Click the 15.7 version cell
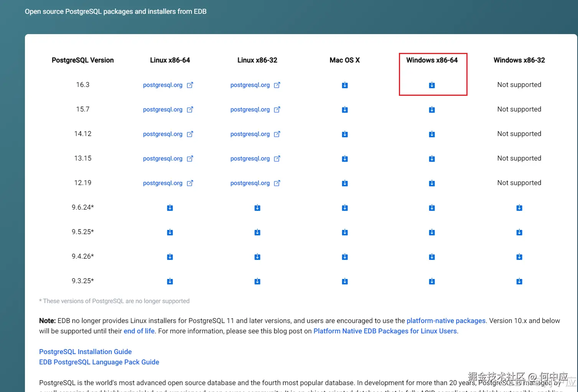The image size is (578, 392). pyautogui.click(x=83, y=109)
